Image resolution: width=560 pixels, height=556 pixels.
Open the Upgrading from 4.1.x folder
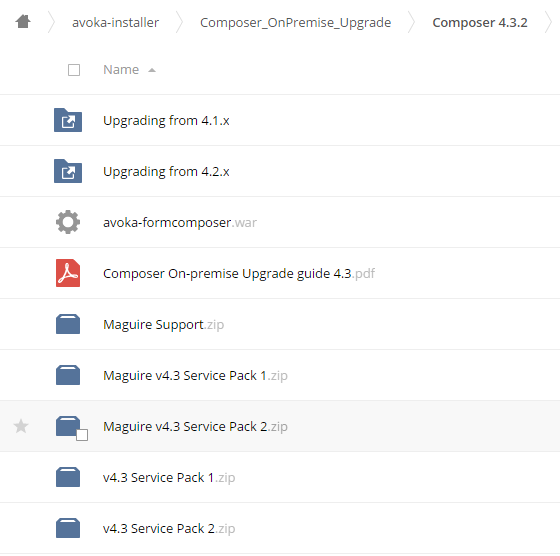click(x=166, y=121)
